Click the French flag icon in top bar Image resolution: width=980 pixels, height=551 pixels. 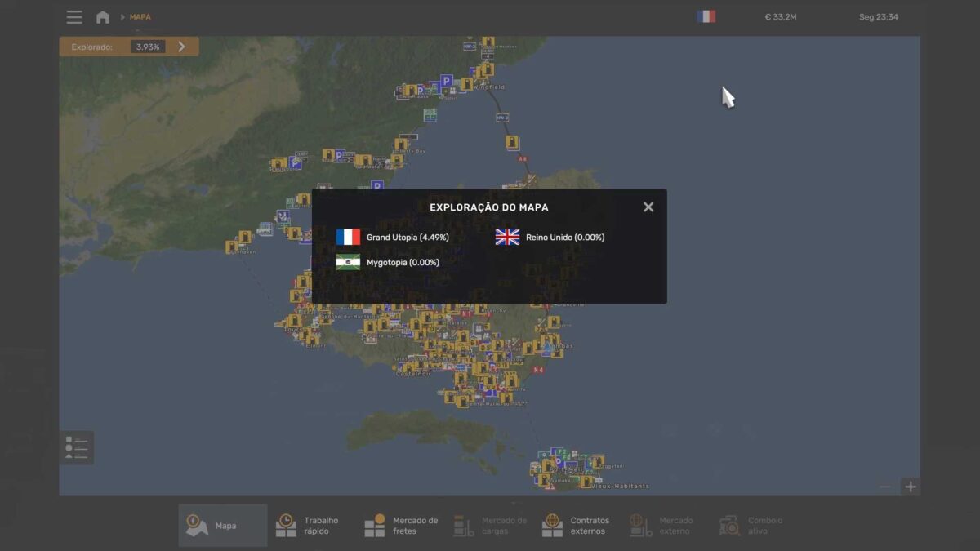[706, 16]
